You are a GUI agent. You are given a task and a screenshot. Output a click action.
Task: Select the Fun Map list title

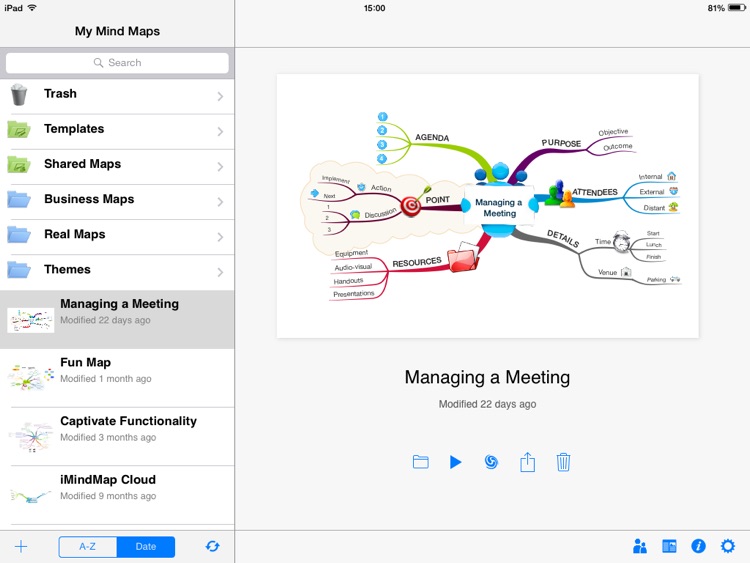pos(86,363)
